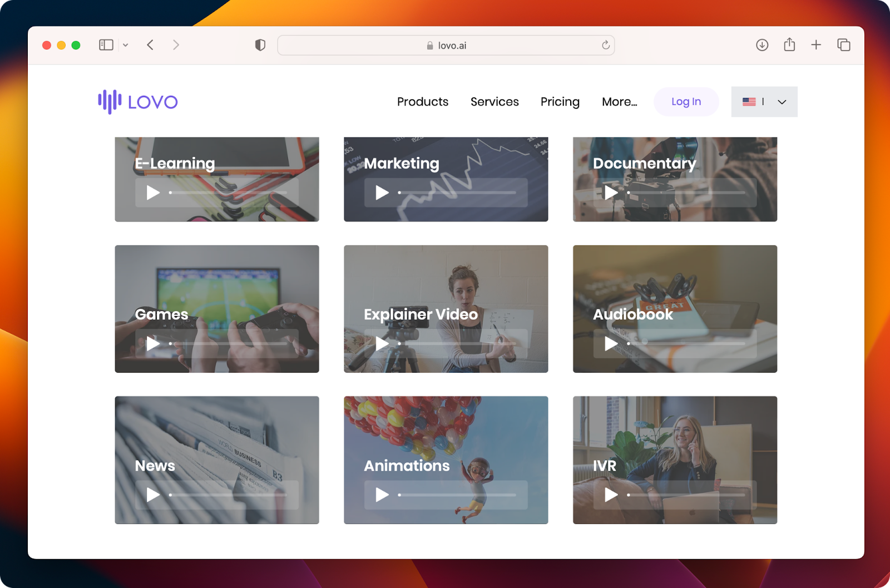This screenshot has height=588, width=890.
Task: Play the E-Learning voice sample
Action: pyautogui.click(x=153, y=192)
